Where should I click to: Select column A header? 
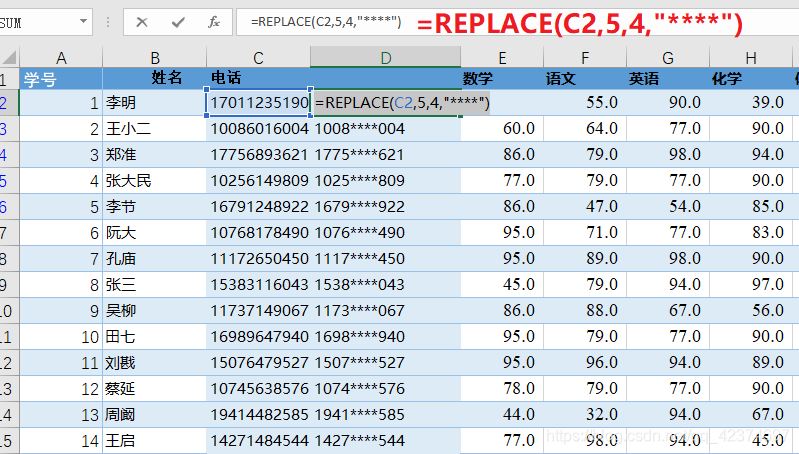(61, 58)
